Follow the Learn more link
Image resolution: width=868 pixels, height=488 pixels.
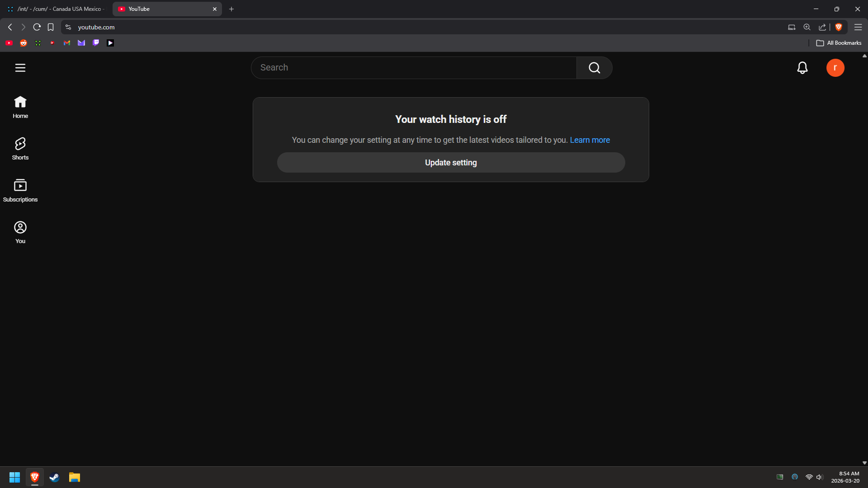click(590, 140)
